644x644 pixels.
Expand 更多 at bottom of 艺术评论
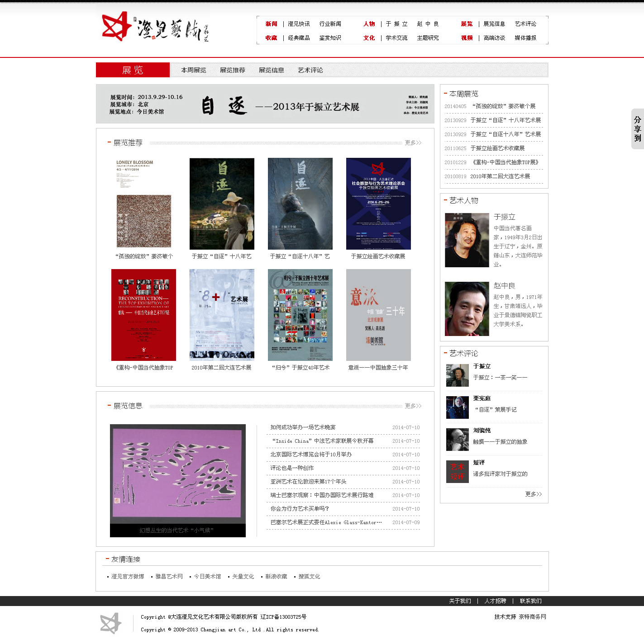pyautogui.click(x=533, y=494)
